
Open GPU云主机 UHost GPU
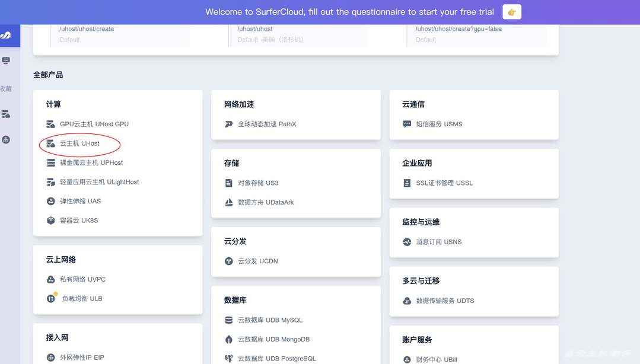94,124
